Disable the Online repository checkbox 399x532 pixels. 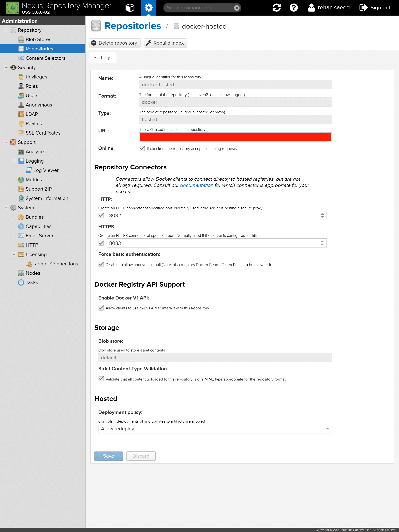point(142,149)
